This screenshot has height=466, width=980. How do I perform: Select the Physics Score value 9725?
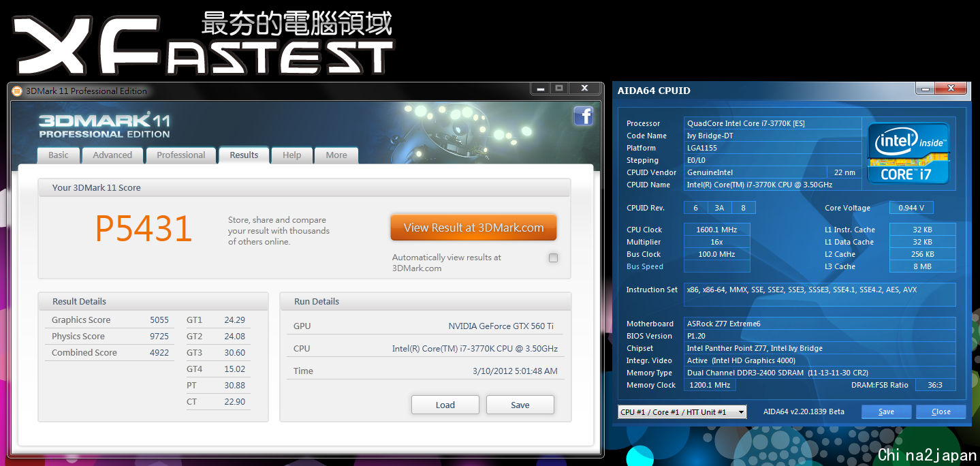coord(159,337)
